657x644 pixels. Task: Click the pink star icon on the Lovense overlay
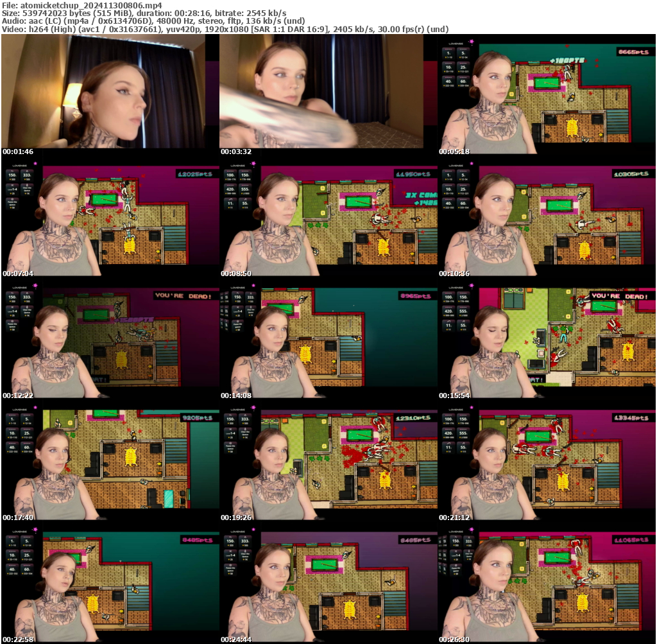(35, 164)
